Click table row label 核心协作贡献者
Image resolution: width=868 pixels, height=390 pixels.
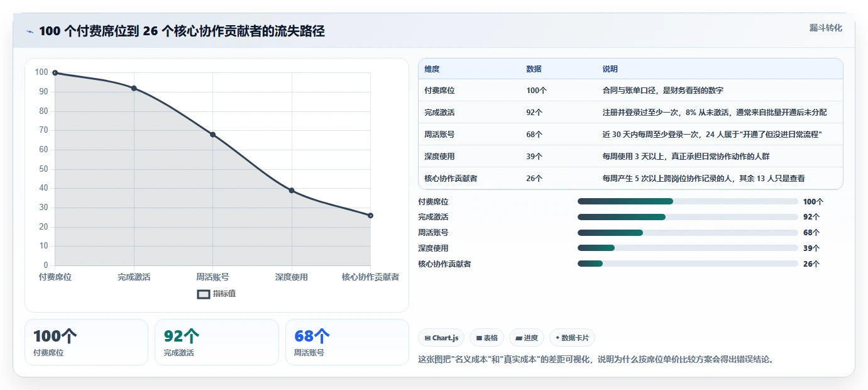pyautogui.click(x=451, y=179)
